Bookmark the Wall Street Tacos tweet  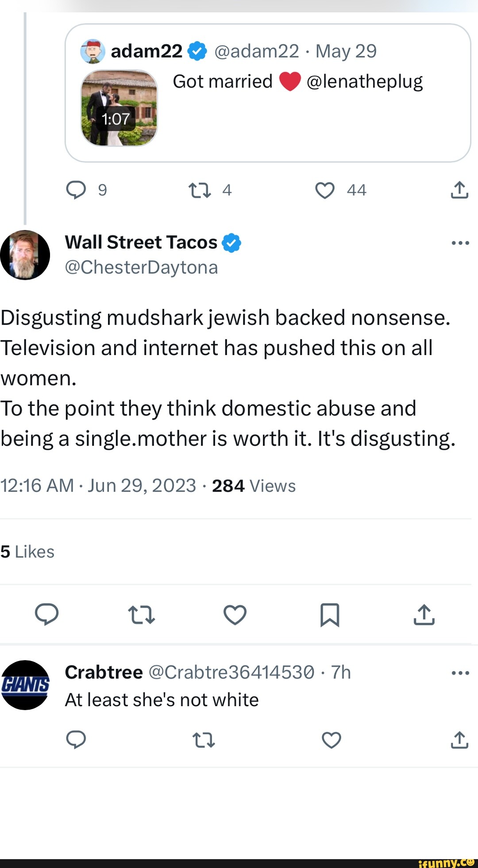point(330,615)
